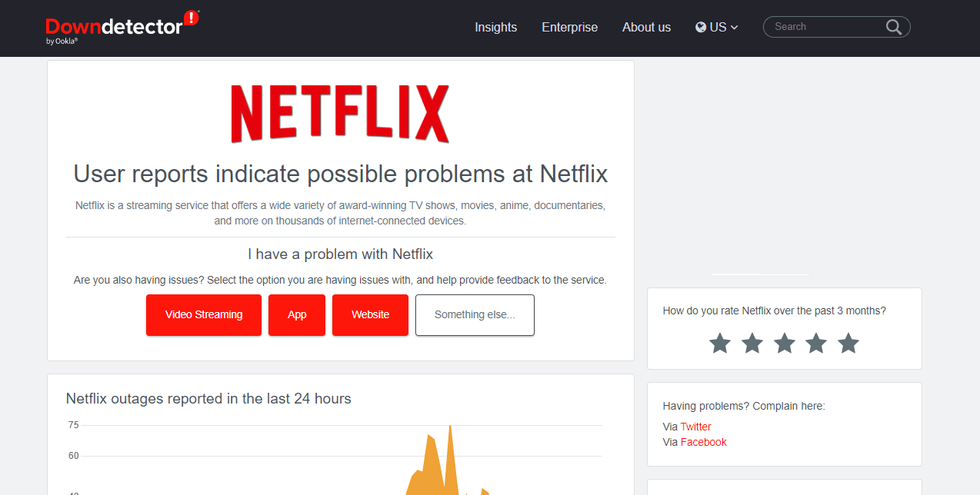This screenshot has width=980, height=495.
Task: Choose Something else... option
Action: [475, 315]
